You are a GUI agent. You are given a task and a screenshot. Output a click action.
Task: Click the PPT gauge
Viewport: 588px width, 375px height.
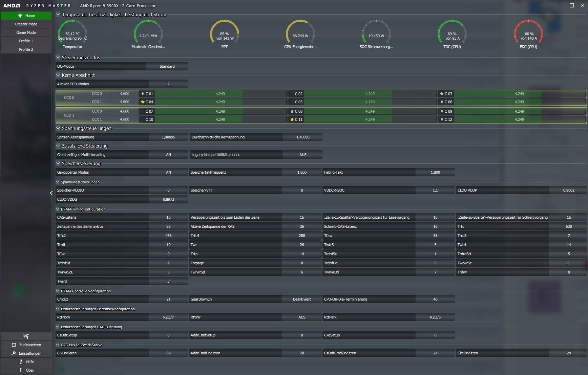(225, 34)
